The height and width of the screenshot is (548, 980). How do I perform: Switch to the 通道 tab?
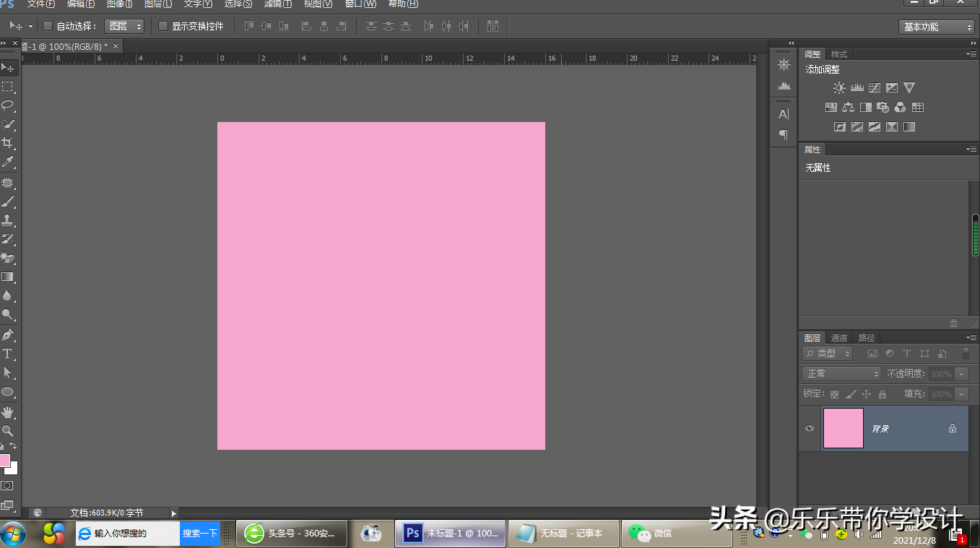[839, 338]
